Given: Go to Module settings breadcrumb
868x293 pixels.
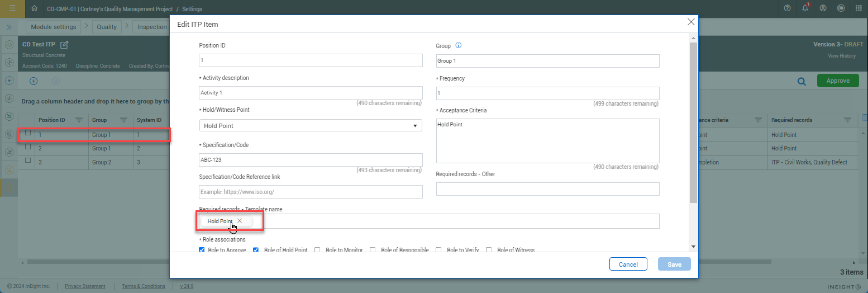Looking at the screenshot, I should [53, 27].
